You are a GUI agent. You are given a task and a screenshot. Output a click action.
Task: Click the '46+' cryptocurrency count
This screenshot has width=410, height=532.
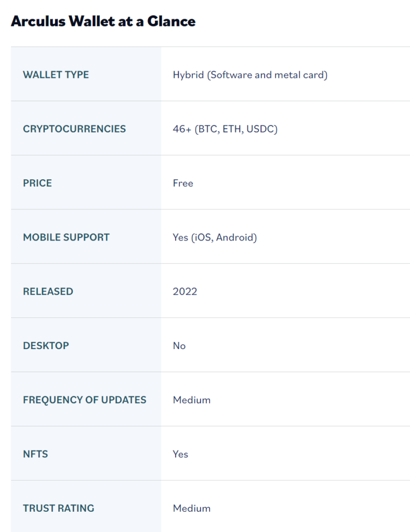182,129
